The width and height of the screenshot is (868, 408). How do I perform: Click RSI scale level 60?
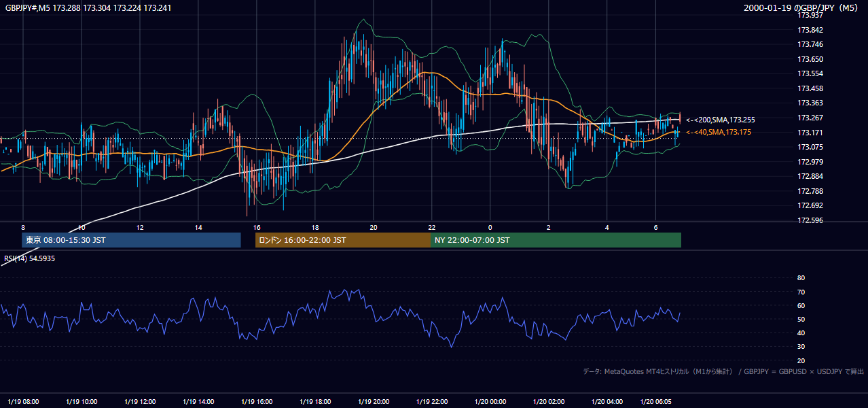click(x=801, y=305)
